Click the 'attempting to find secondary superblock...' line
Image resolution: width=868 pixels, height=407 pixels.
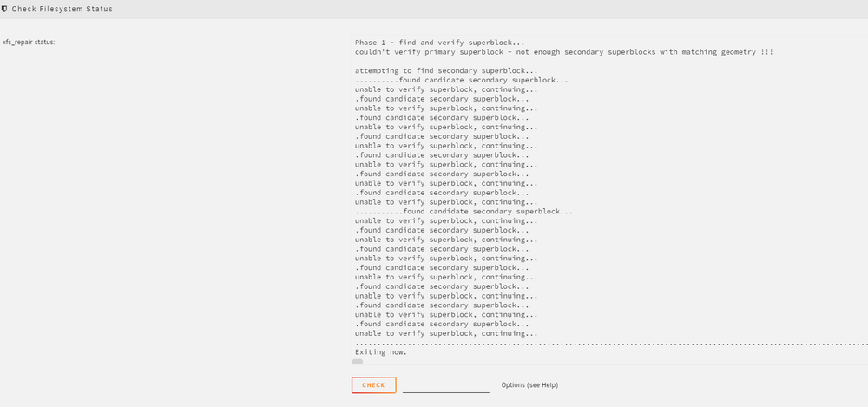446,71
